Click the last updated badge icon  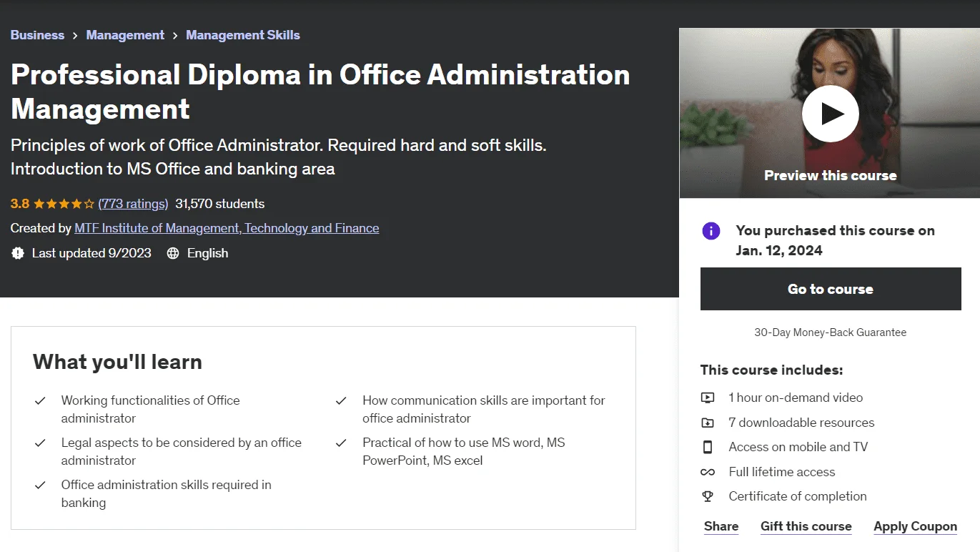pyautogui.click(x=18, y=253)
